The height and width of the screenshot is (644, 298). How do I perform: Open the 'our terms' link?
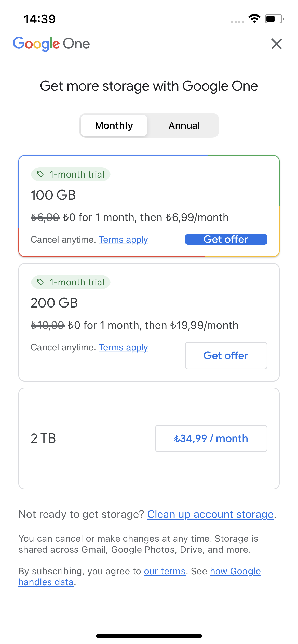[165, 571]
